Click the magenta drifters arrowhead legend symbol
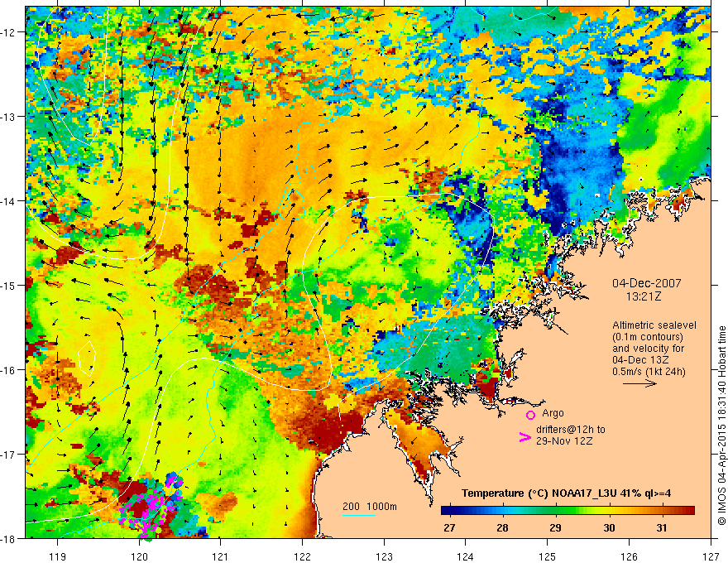 (x=524, y=436)
